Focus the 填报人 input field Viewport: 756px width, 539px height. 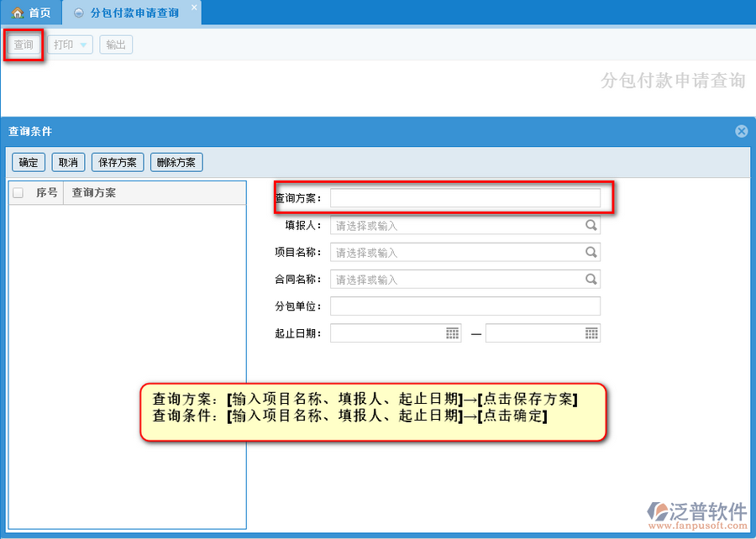point(465,226)
